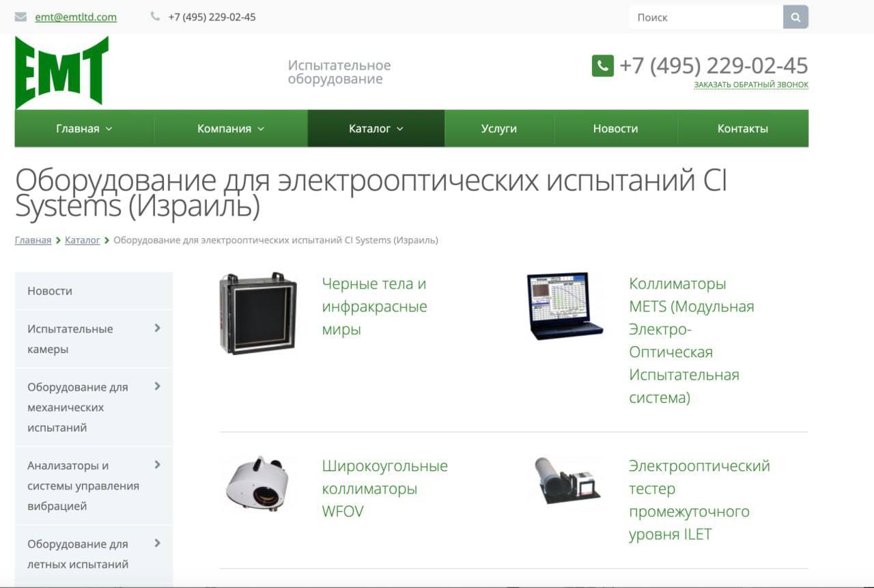The width and height of the screenshot is (874, 588).
Task: Open the METS collimator laptop image
Action: coord(565,306)
